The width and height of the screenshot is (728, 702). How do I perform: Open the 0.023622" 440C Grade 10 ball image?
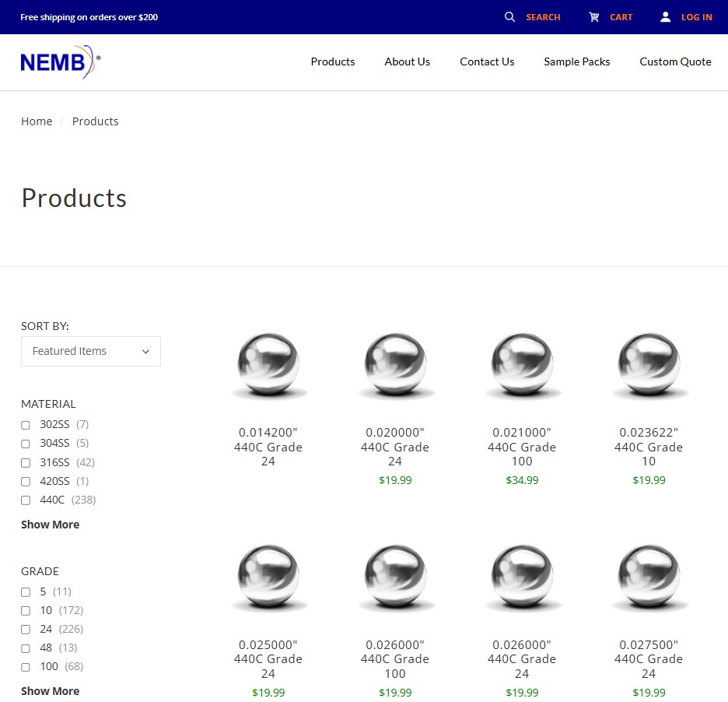[x=649, y=366]
